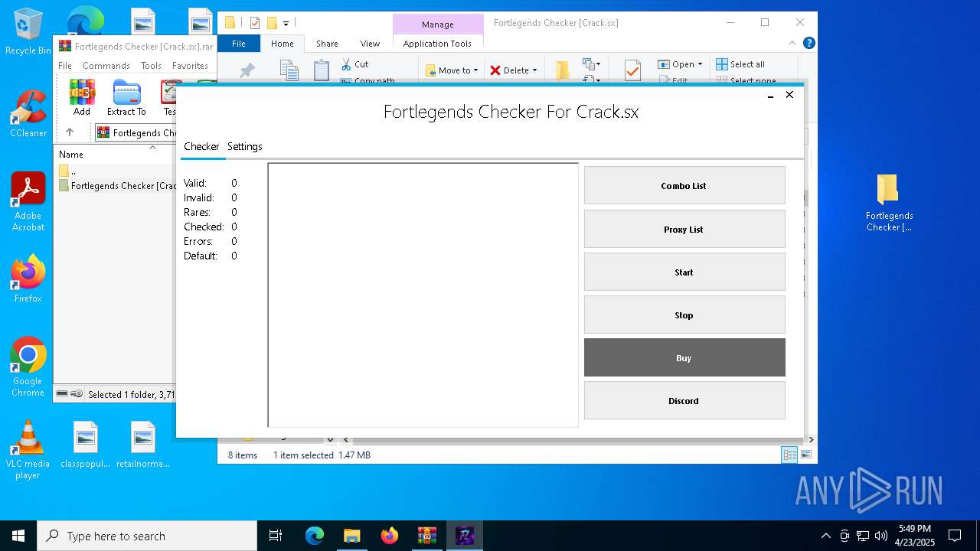Select the Fortlegends Checker folder in WinRAR
The height and width of the screenshot is (551, 980).
[116, 185]
